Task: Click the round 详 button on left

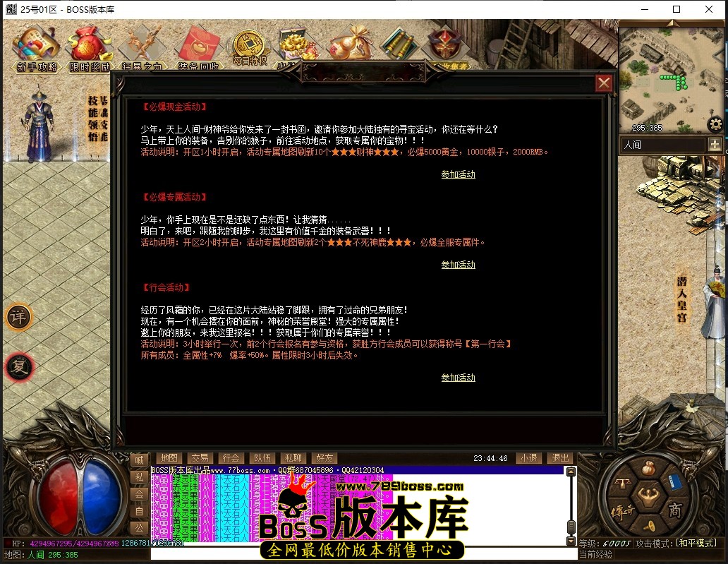Action: click(x=19, y=318)
